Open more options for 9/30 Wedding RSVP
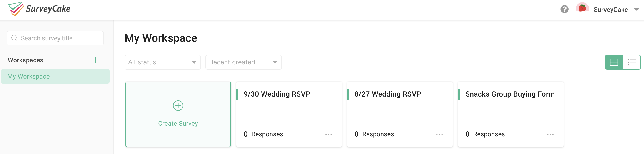644x154 pixels. coord(328,134)
